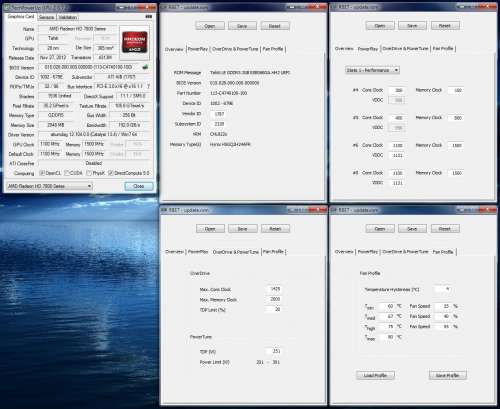The image size is (500, 409).
Task: Click the #4 Memory Clock input field
Action: 456,90
